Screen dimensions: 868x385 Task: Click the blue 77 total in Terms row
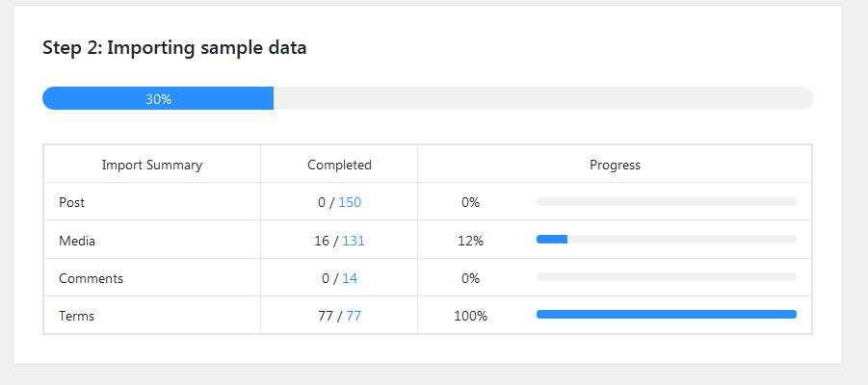click(354, 316)
